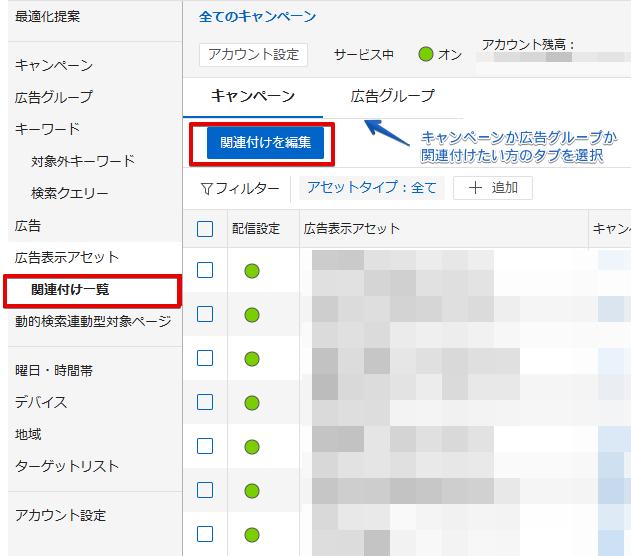
Task: Go to 対象外キーワード in the sidebar
Action: tap(82, 161)
